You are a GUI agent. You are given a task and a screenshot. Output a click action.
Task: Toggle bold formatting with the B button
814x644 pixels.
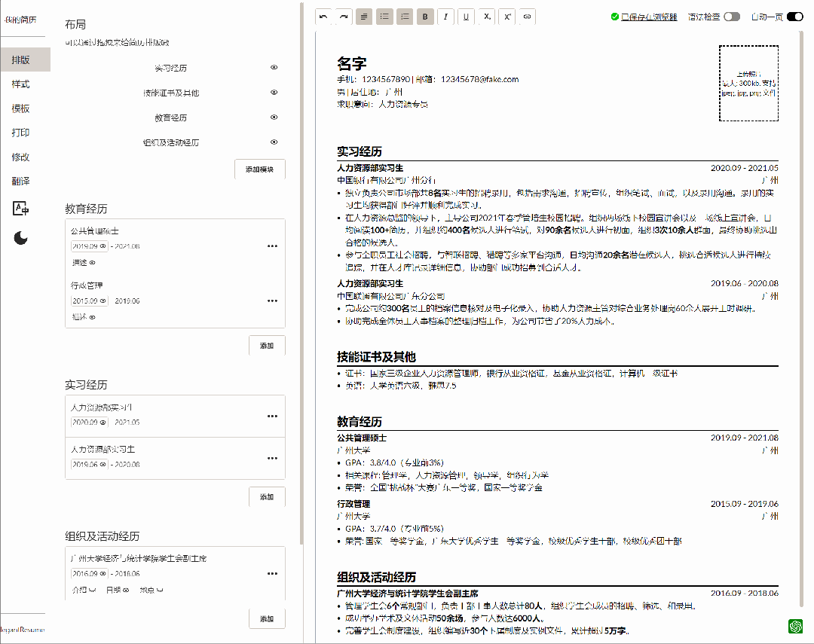coord(425,16)
